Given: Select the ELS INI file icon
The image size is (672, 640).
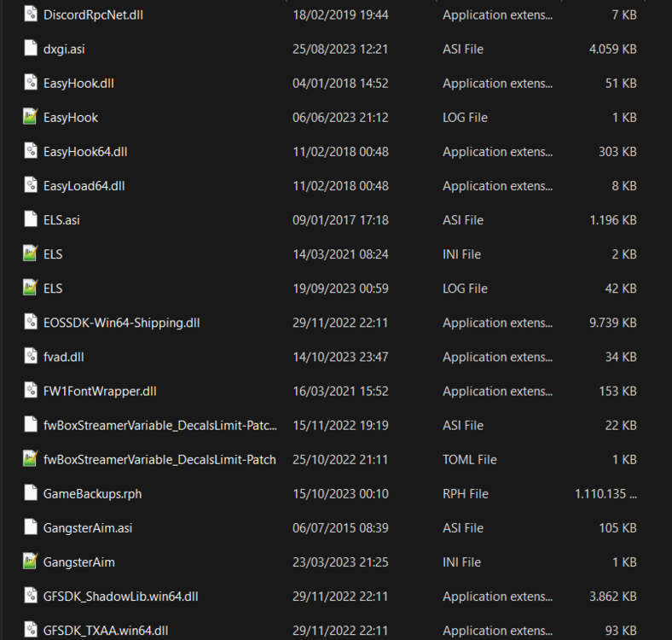Looking at the screenshot, I should point(31,253).
